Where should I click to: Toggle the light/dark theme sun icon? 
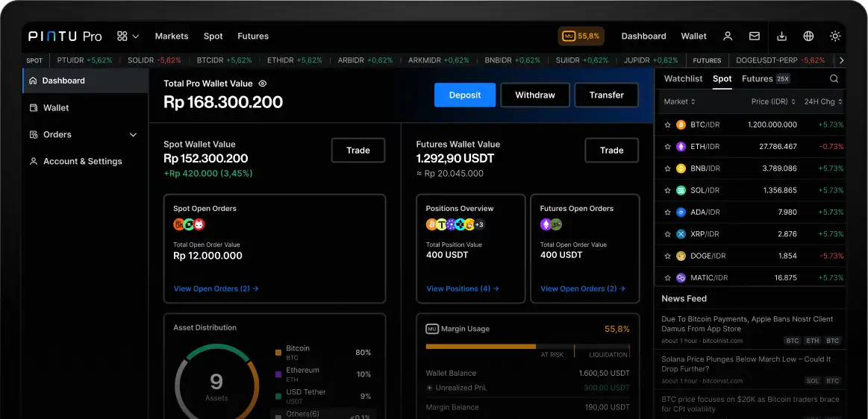pyautogui.click(x=835, y=36)
